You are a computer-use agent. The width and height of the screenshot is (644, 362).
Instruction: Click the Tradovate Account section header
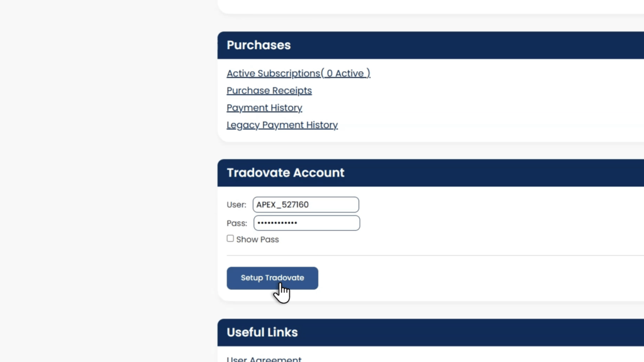[x=286, y=173]
